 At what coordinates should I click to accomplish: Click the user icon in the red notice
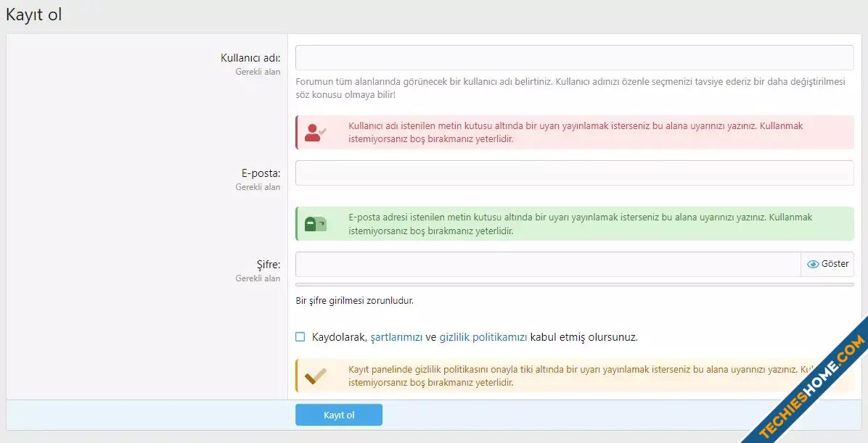pyautogui.click(x=315, y=133)
